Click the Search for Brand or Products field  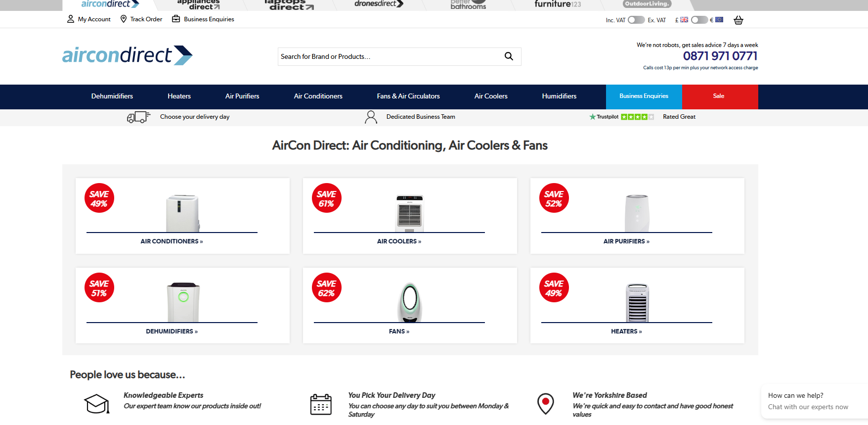tap(388, 57)
